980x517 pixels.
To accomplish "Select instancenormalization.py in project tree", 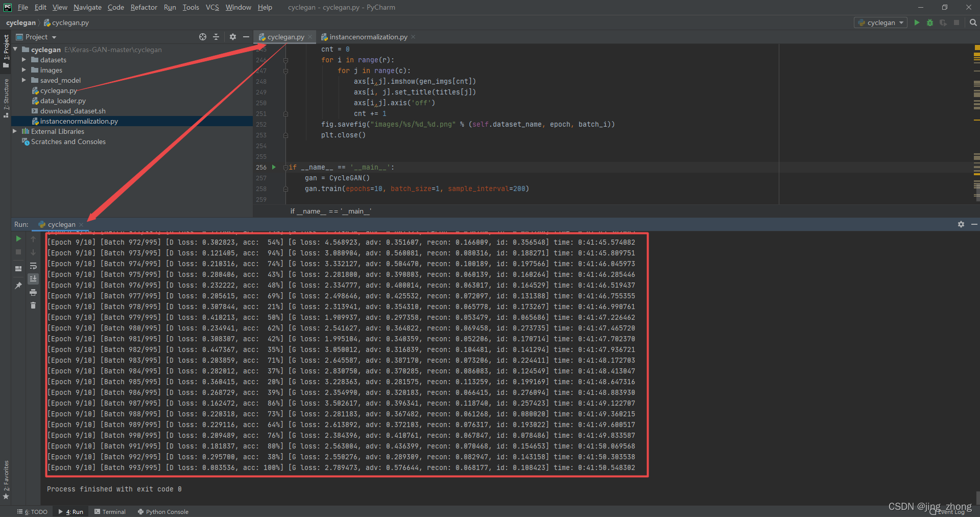I will point(79,121).
